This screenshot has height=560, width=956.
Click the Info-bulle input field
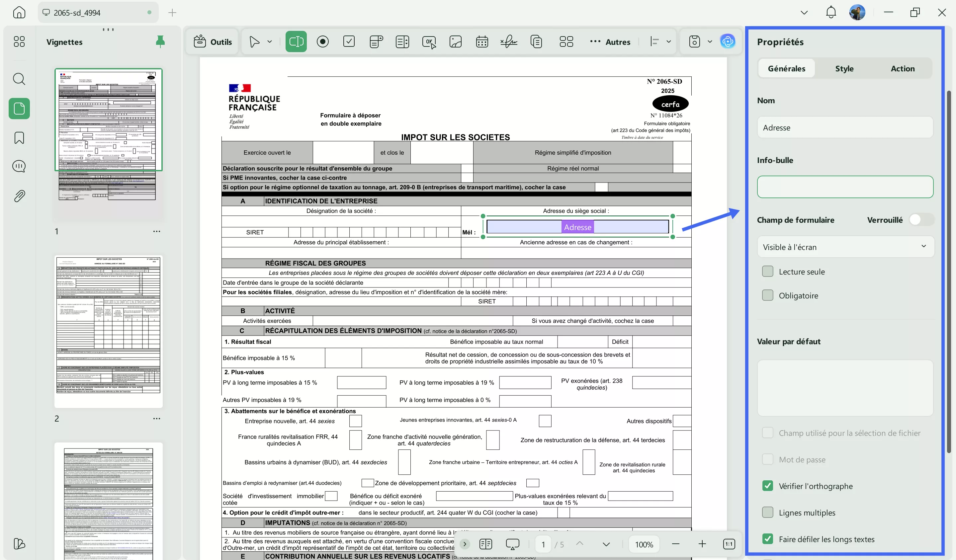click(845, 187)
